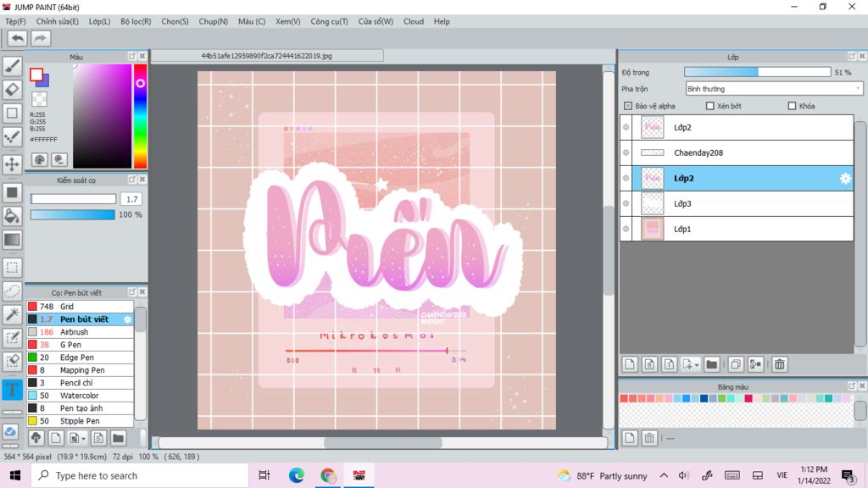868x488 pixels.
Task: Select the Bucket fill tool
Action: (12, 216)
